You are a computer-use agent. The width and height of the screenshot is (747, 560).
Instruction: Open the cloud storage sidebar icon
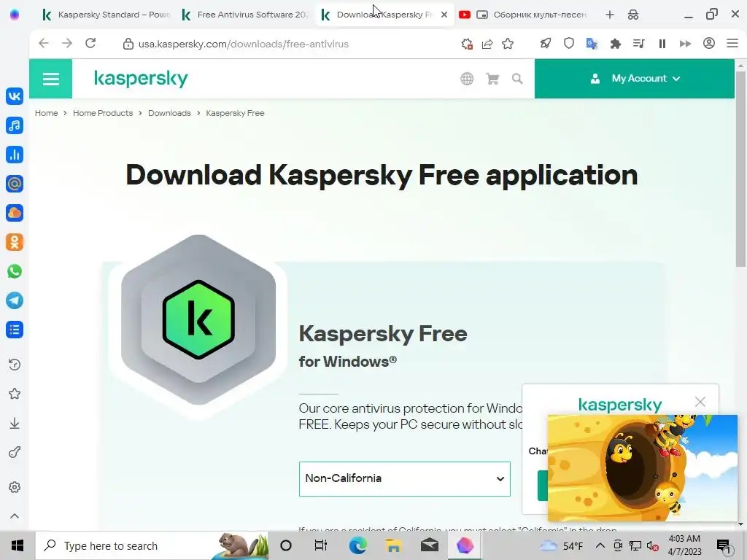(x=15, y=213)
